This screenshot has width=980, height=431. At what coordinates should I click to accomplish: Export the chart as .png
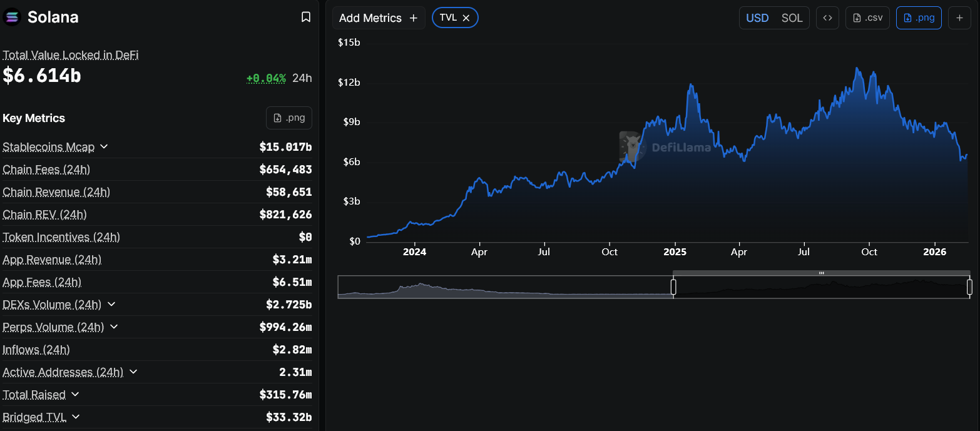pos(919,18)
